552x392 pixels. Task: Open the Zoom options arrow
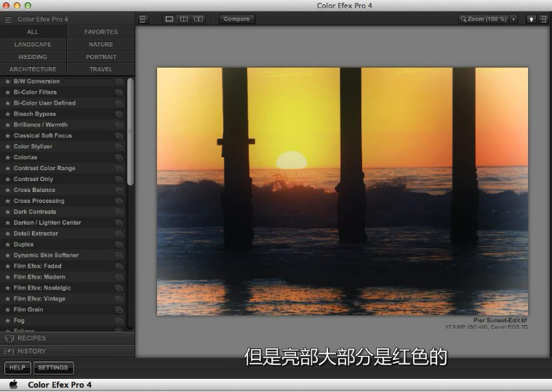tap(514, 19)
